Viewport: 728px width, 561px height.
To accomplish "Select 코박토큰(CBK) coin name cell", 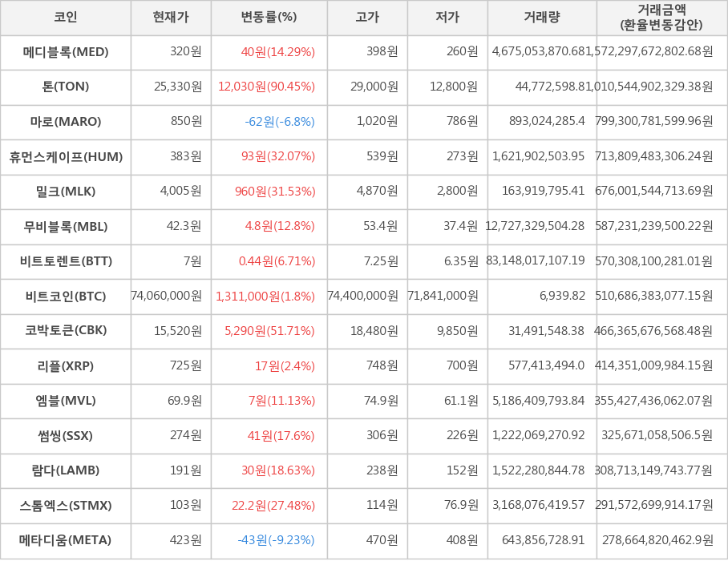I will coord(66,330).
